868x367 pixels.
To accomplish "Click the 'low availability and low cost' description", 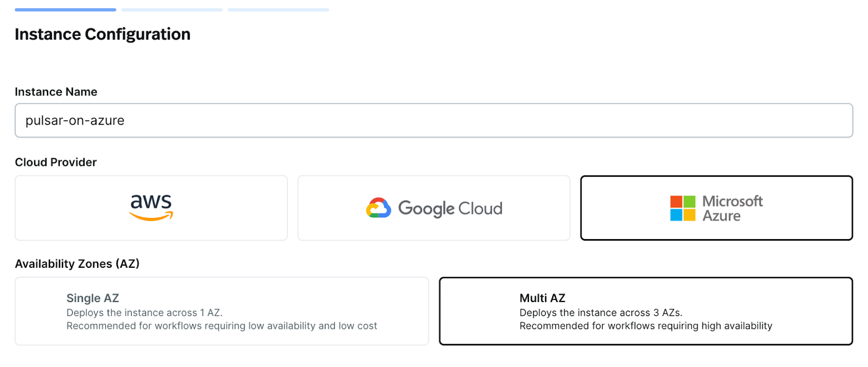I will [x=221, y=326].
